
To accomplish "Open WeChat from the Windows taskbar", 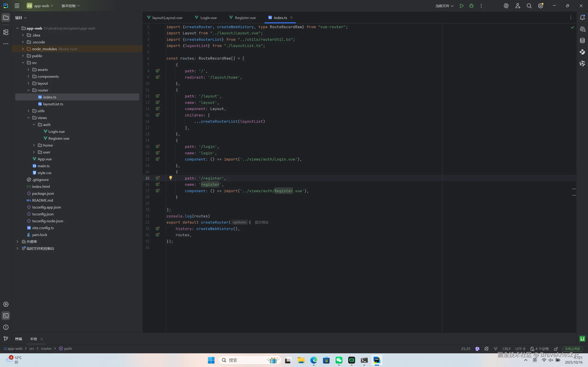I will click(x=339, y=360).
